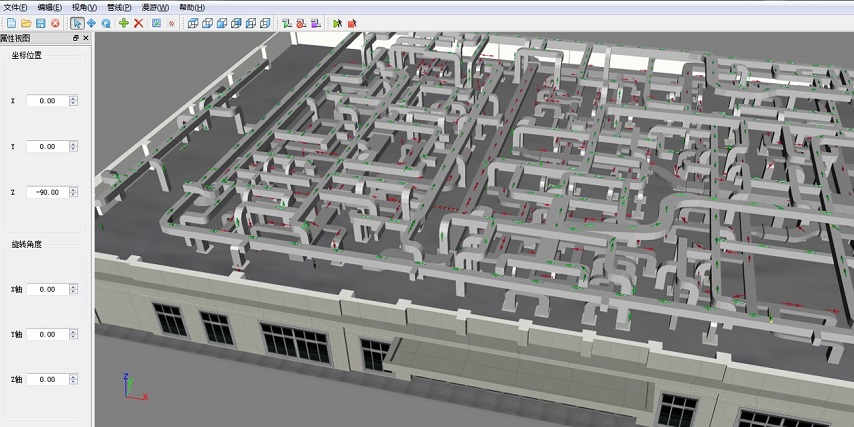Open the 文件(F) menu
This screenshot has height=427, width=854.
(x=15, y=7)
